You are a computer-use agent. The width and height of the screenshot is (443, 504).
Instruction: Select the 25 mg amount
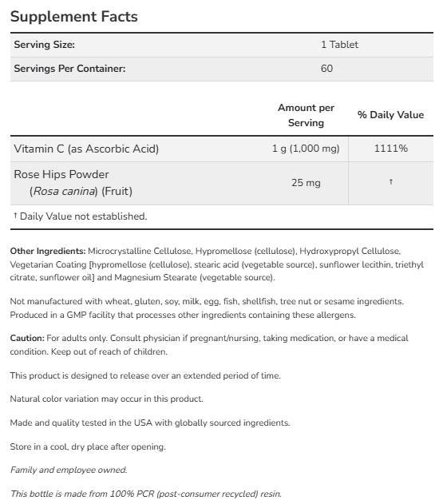pyautogui.click(x=306, y=183)
